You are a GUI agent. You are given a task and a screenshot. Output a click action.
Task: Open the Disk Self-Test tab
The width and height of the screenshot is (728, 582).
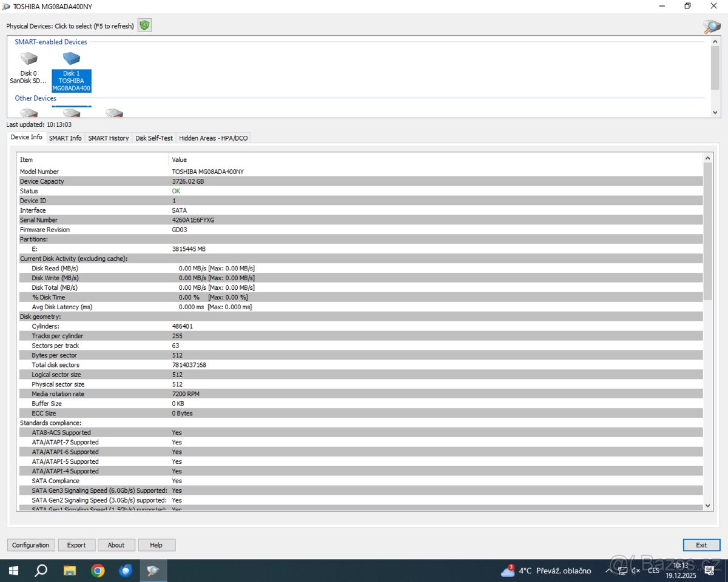pos(154,138)
